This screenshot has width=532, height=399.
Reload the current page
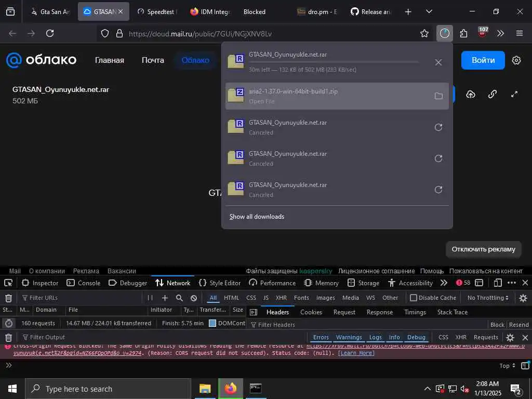(x=50, y=33)
